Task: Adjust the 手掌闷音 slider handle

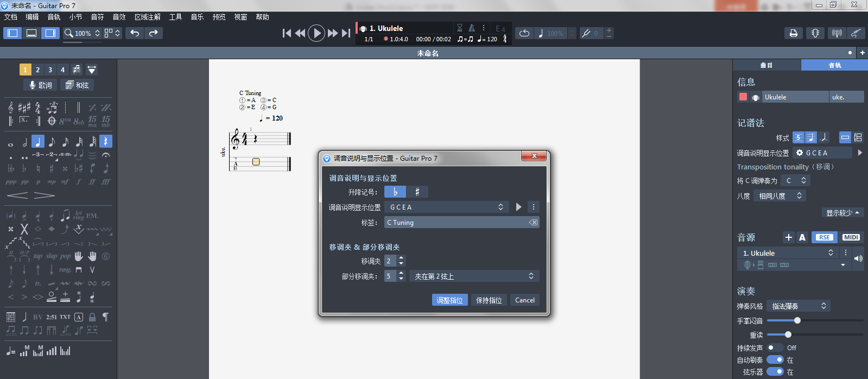Action: click(x=797, y=320)
